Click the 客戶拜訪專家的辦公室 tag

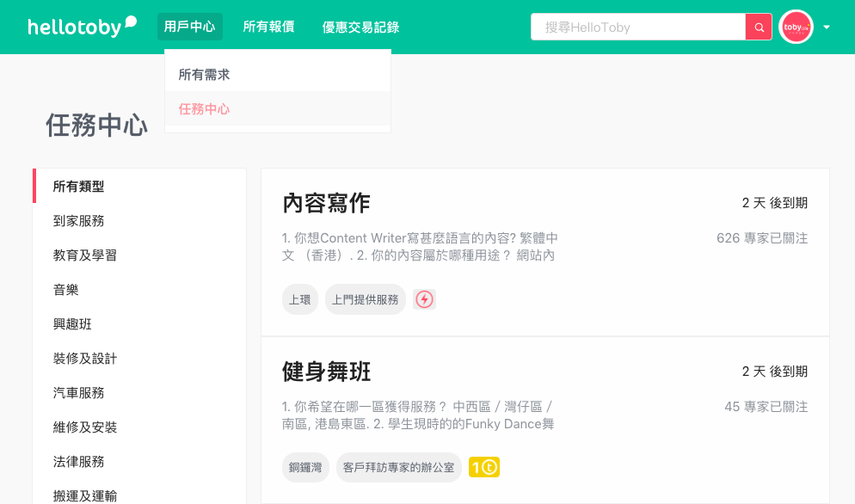coord(398,468)
